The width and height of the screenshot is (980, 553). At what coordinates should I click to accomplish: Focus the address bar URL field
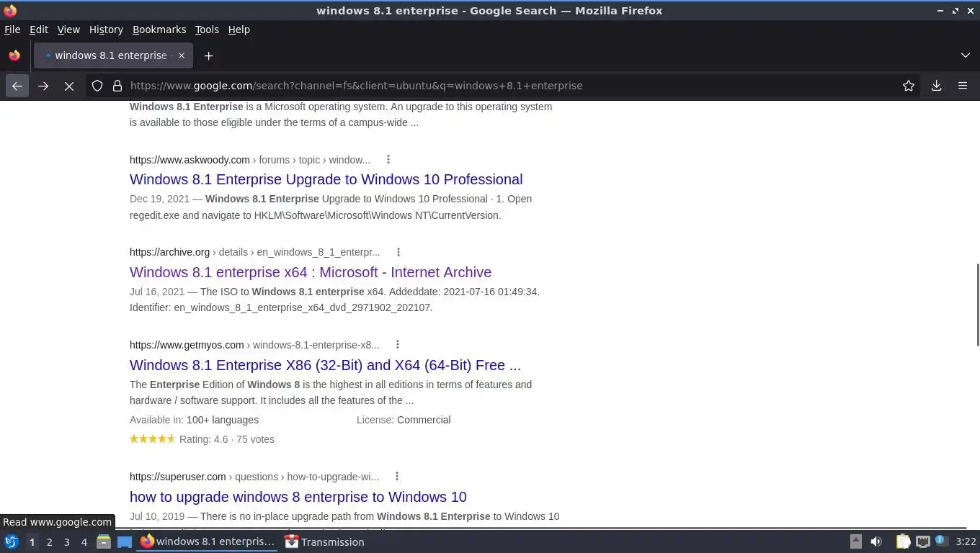pyautogui.click(x=504, y=86)
